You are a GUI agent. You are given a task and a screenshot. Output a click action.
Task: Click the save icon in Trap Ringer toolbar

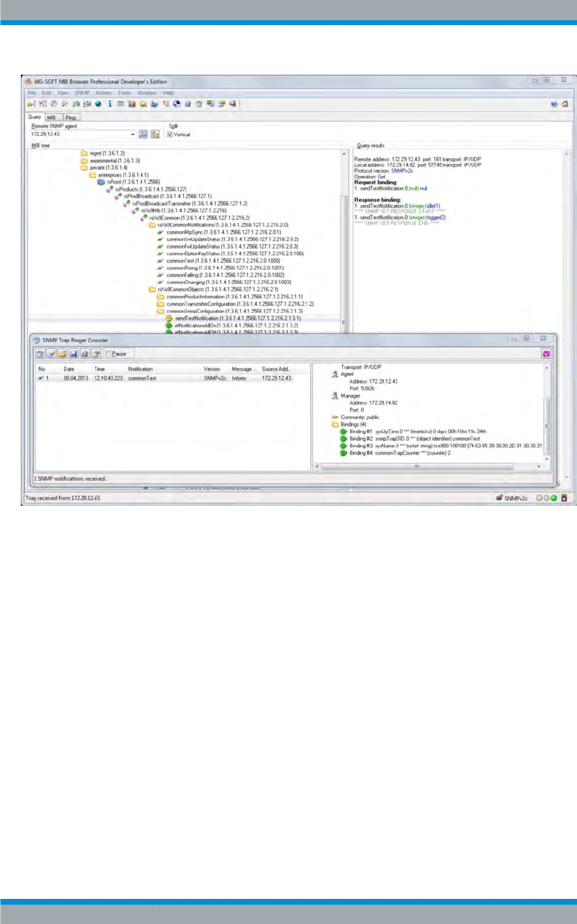(74, 354)
